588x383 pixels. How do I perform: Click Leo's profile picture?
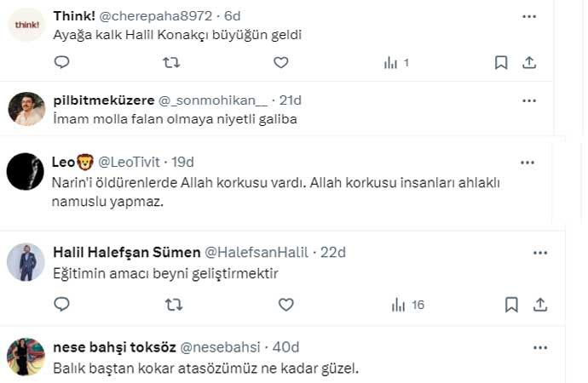[x=26, y=171]
